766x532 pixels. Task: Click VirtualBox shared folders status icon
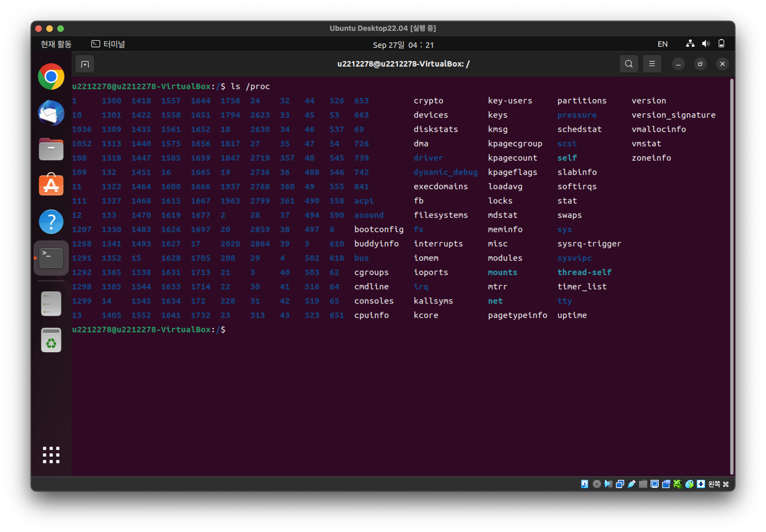pos(643,484)
